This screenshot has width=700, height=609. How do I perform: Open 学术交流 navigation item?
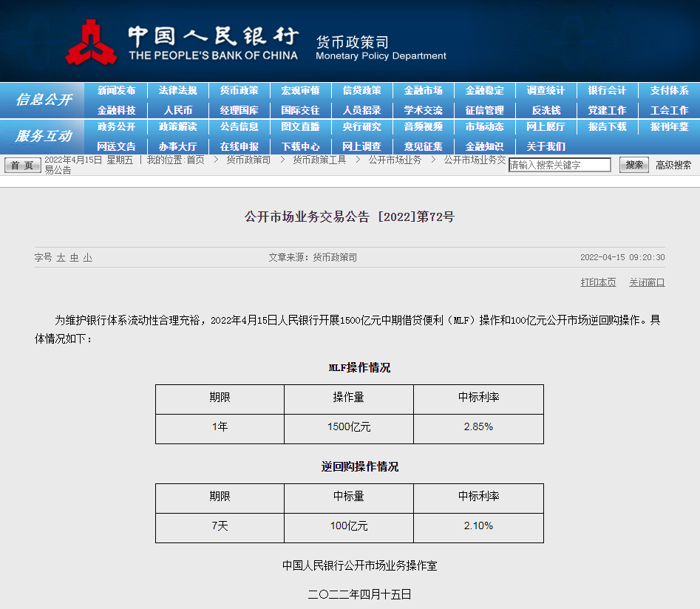coord(424,110)
